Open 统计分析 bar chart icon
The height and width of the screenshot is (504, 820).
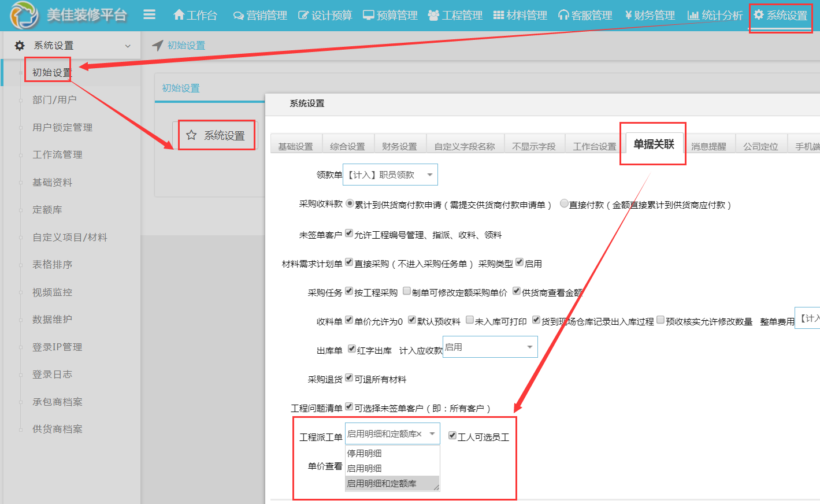pos(693,16)
